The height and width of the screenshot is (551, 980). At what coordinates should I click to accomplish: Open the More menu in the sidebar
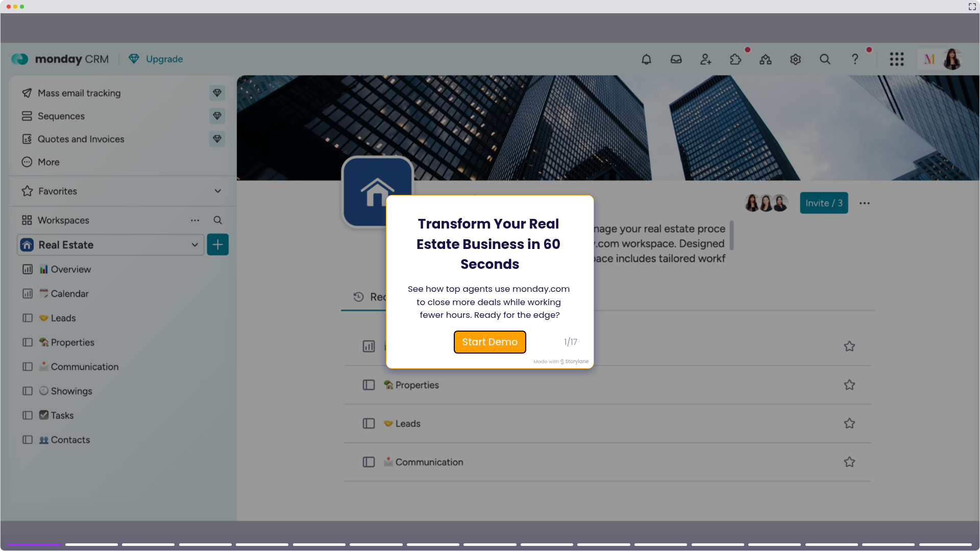[48, 162]
